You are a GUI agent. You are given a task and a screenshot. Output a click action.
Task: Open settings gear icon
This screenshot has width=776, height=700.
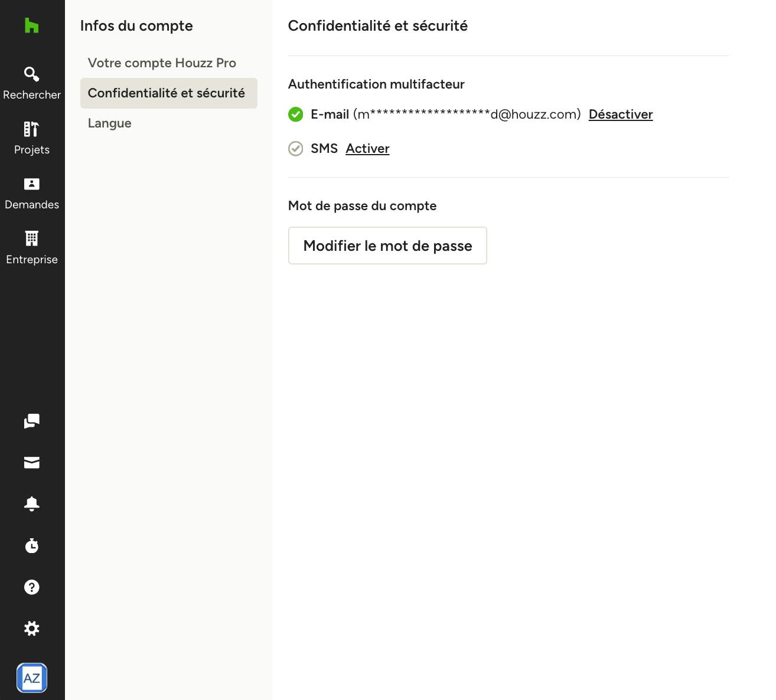coord(32,628)
